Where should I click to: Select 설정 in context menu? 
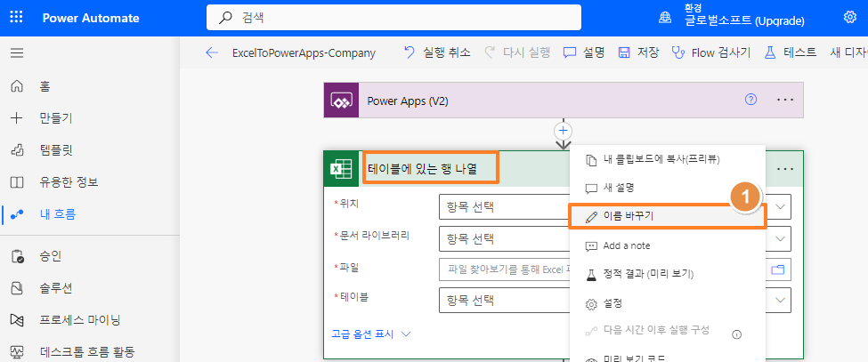pyautogui.click(x=667, y=303)
